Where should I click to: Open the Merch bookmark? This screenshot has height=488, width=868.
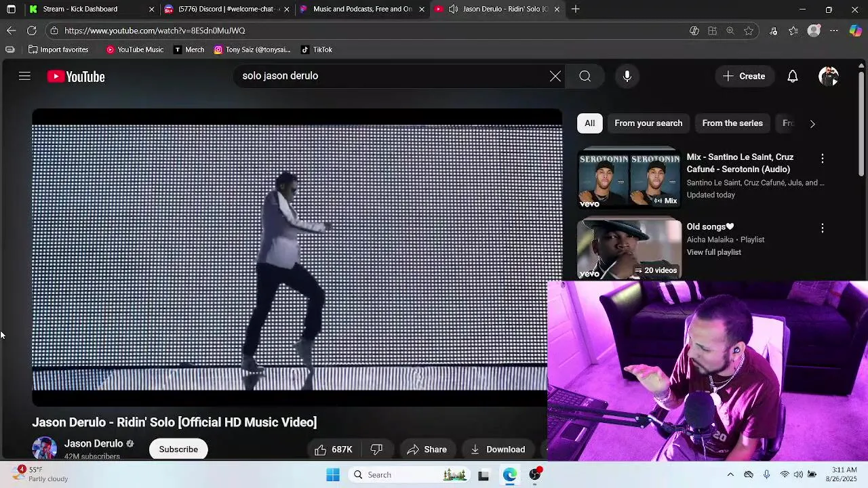point(189,49)
